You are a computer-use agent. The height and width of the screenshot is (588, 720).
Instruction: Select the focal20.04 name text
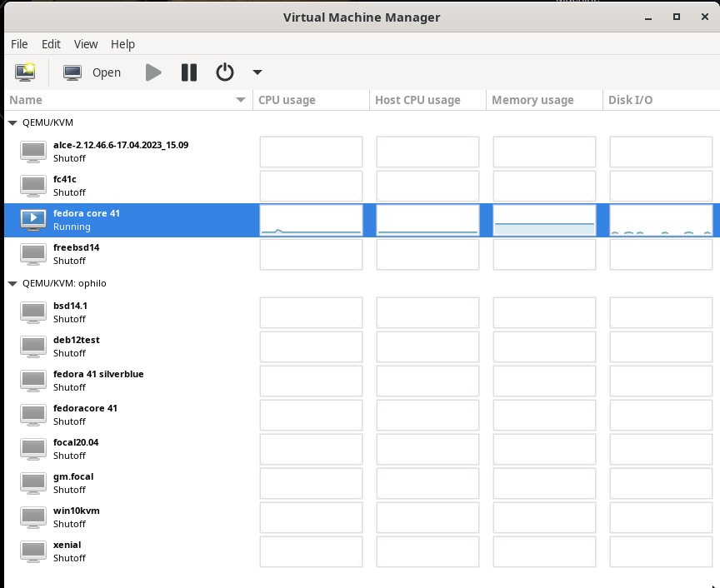(x=76, y=442)
